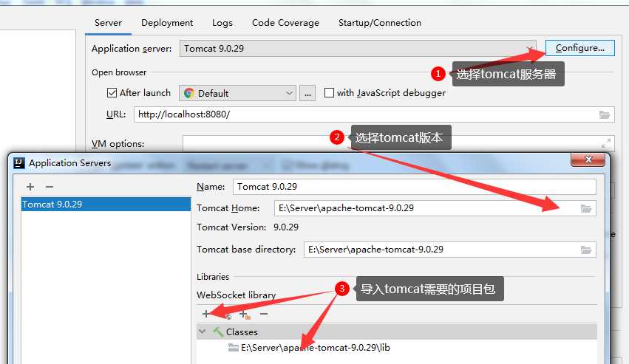Viewport: 629px width, 364px height.
Task: Open the Deployment tab
Action: [x=167, y=23]
